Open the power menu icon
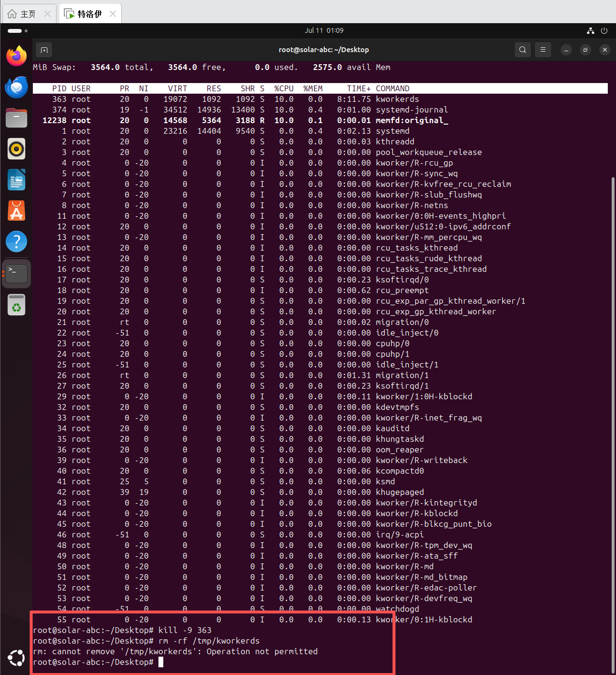 click(604, 30)
